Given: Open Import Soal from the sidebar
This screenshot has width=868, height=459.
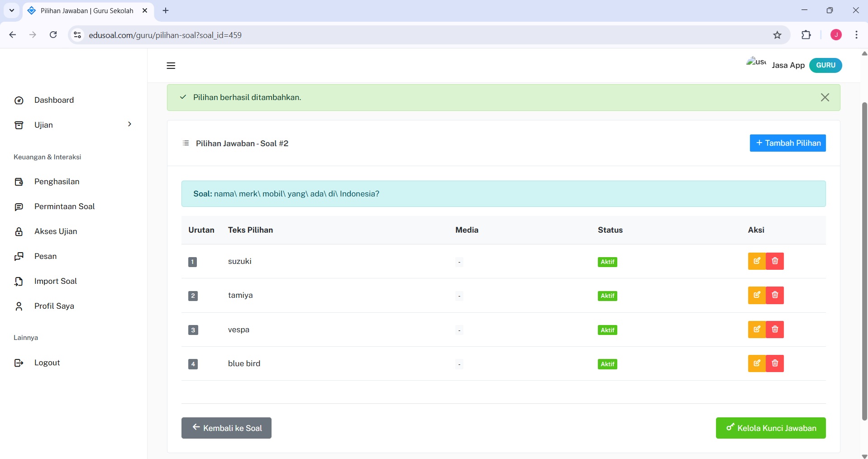Looking at the screenshot, I should pyautogui.click(x=55, y=281).
